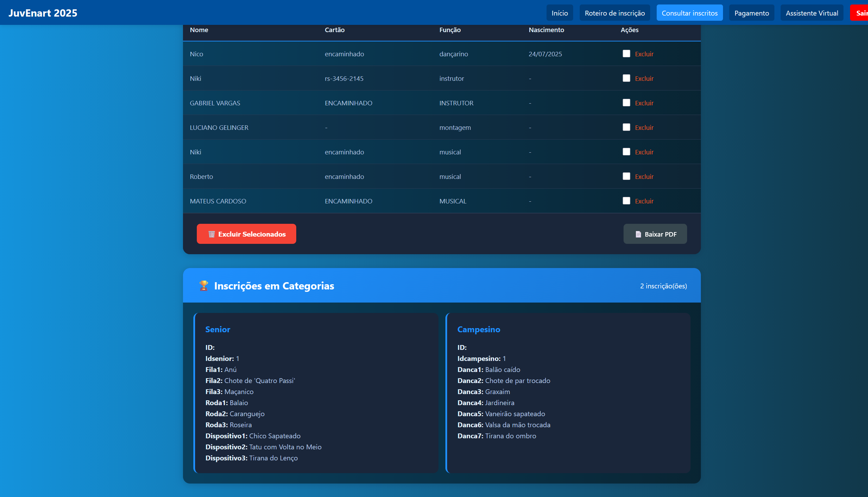The width and height of the screenshot is (868, 497).
Task: Click the document icon on Baixar PDF
Action: [x=638, y=234]
